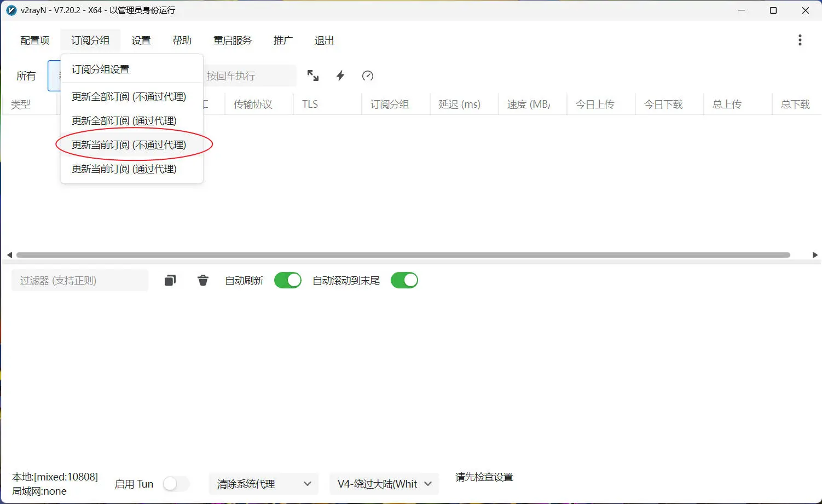Turn off 自动滚动到末尾 toggle
This screenshot has width=822, height=504.
404,280
